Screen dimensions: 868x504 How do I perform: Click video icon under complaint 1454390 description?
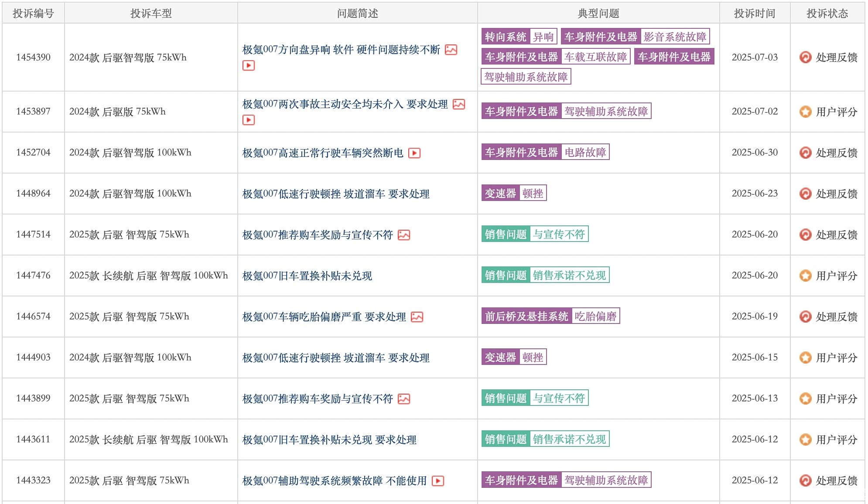click(x=248, y=66)
